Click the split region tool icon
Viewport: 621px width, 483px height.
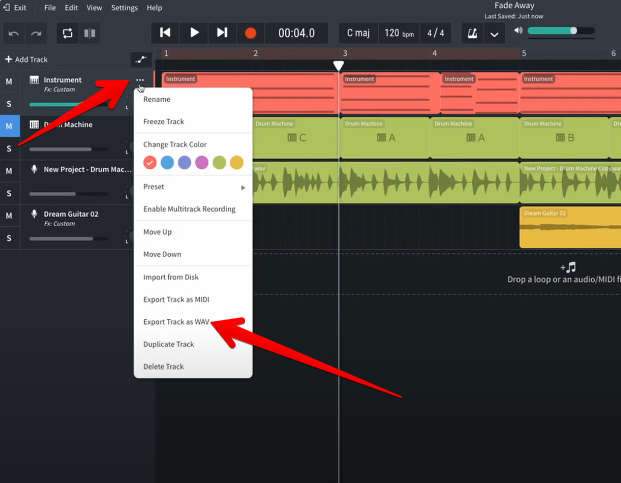90,33
